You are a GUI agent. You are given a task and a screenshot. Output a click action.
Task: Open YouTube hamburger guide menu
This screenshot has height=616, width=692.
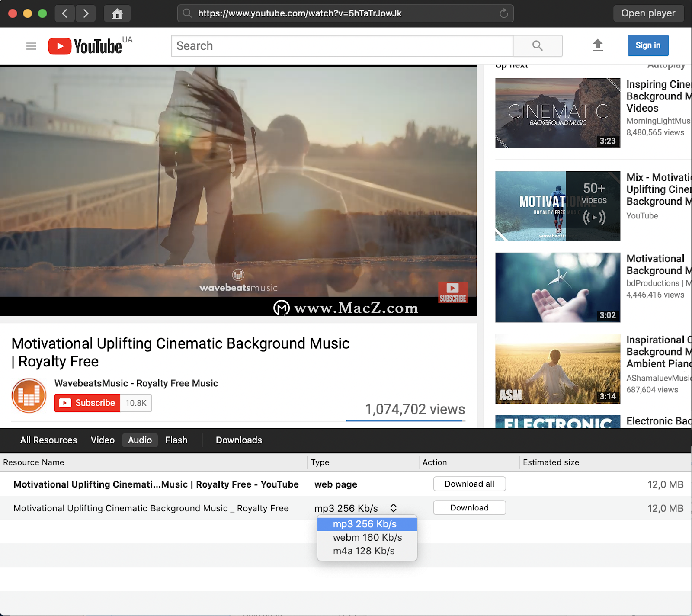click(x=31, y=46)
